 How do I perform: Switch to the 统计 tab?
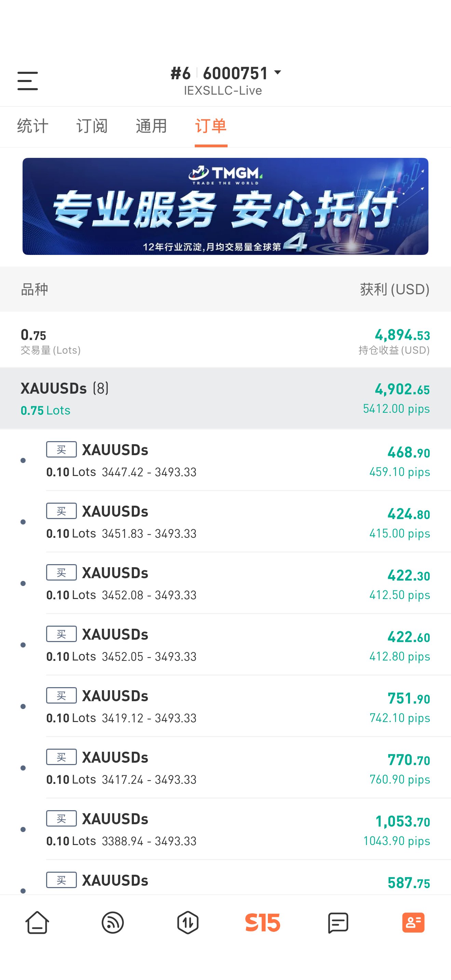coord(33,126)
